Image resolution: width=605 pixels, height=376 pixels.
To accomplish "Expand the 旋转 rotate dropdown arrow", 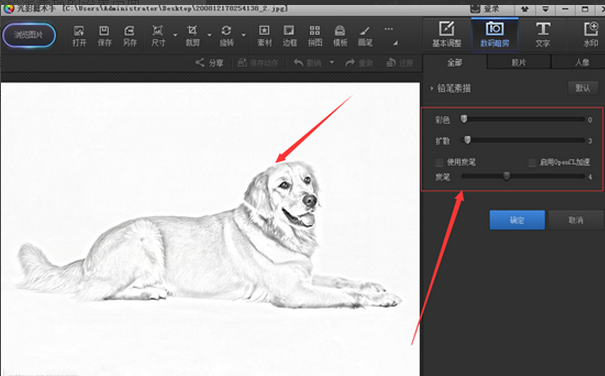I will click(244, 35).
